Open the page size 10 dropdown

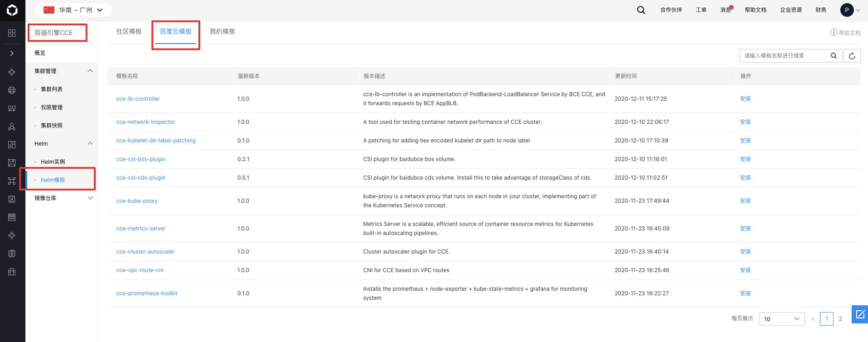click(x=782, y=319)
